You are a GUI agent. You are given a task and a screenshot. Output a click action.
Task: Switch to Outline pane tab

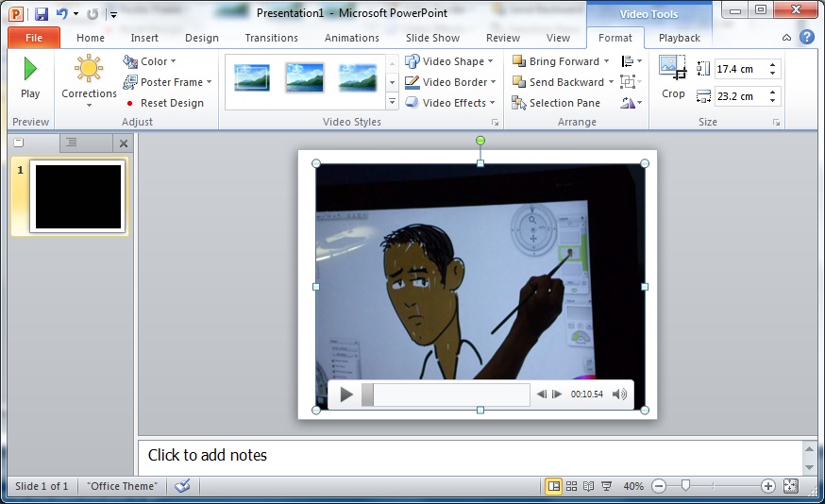click(x=72, y=143)
